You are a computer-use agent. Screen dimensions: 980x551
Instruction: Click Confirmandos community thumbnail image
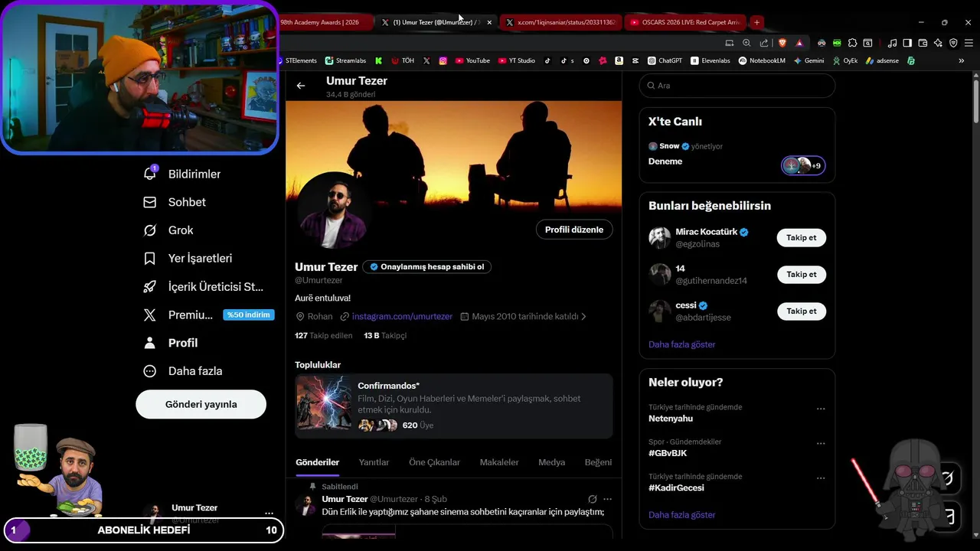324,403
